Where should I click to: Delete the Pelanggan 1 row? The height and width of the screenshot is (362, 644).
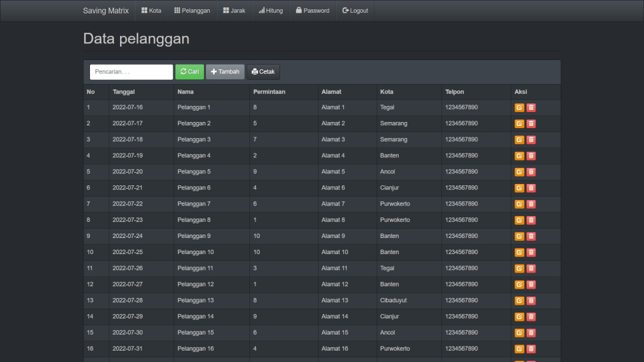tap(531, 107)
